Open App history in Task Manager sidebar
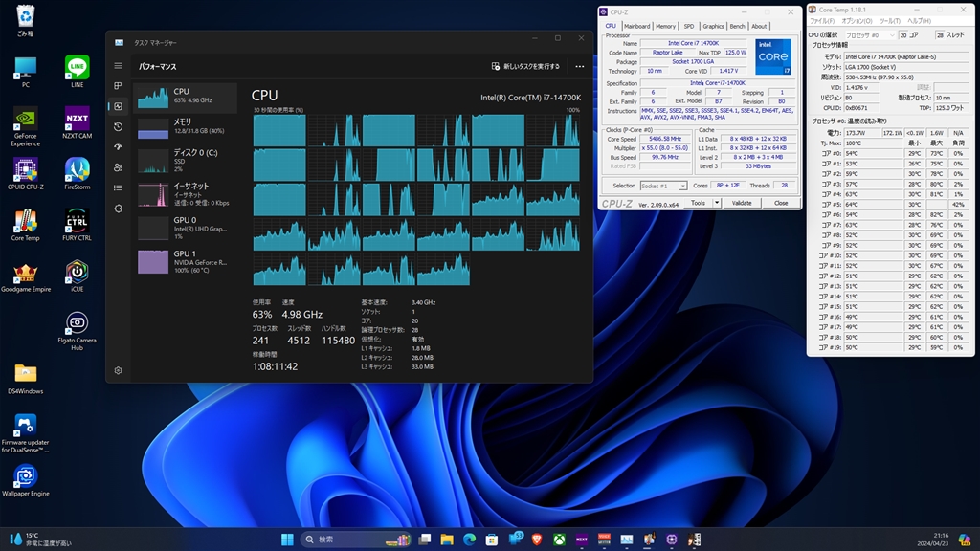 (x=118, y=126)
